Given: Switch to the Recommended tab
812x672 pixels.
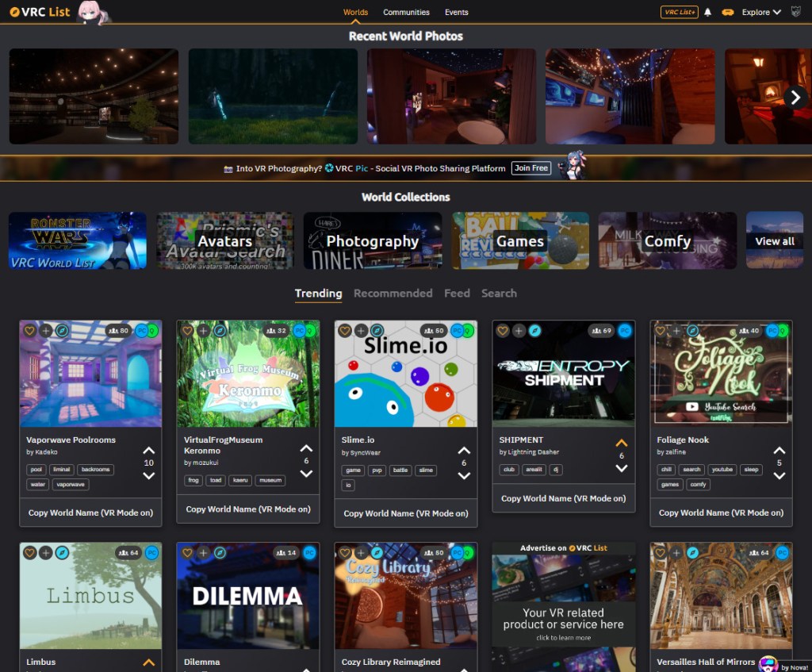Looking at the screenshot, I should [393, 294].
